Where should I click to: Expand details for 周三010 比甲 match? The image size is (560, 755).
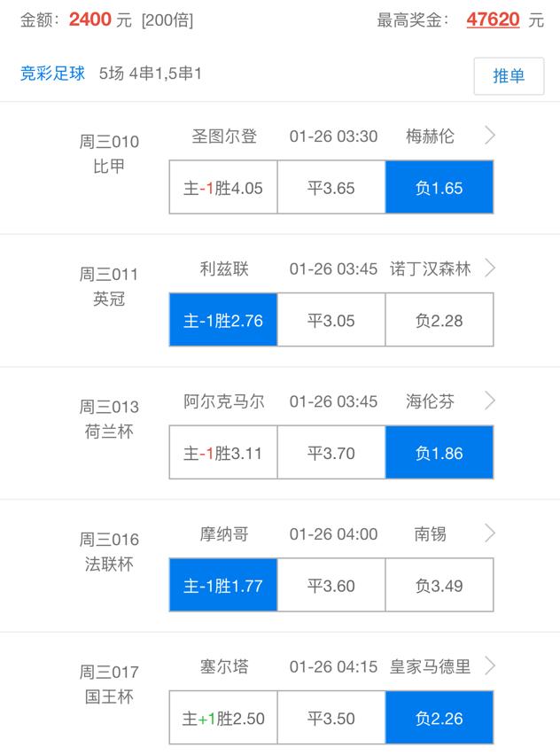488,136
